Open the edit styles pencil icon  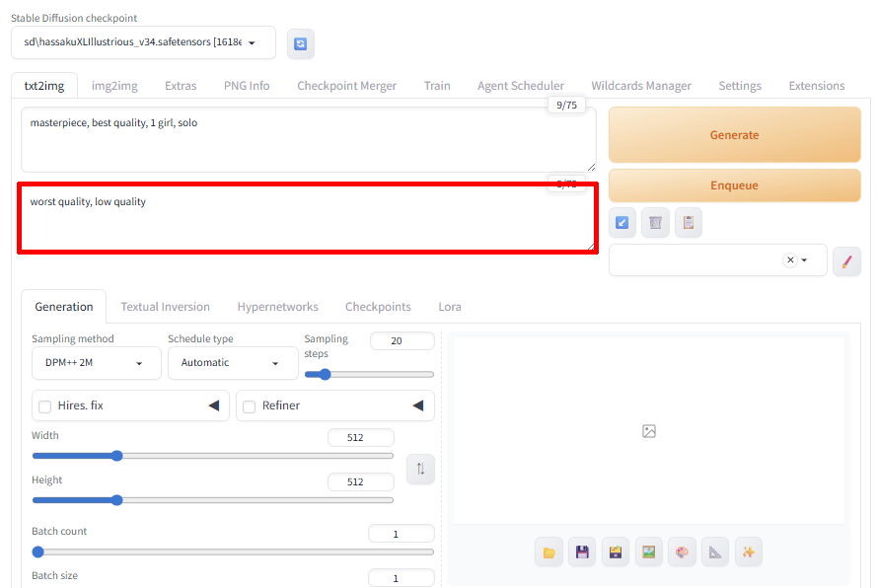pyautogui.click(x=846, y=260)
